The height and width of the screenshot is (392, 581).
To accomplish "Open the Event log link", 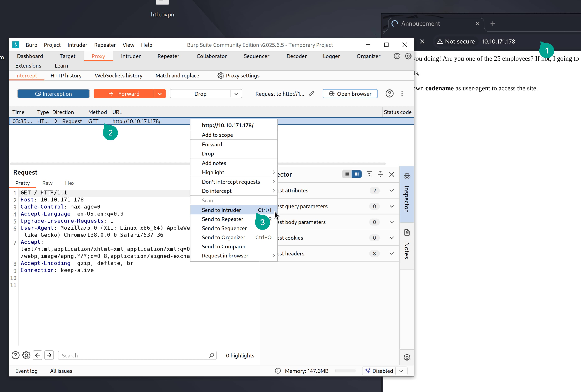I will (26, 371).
